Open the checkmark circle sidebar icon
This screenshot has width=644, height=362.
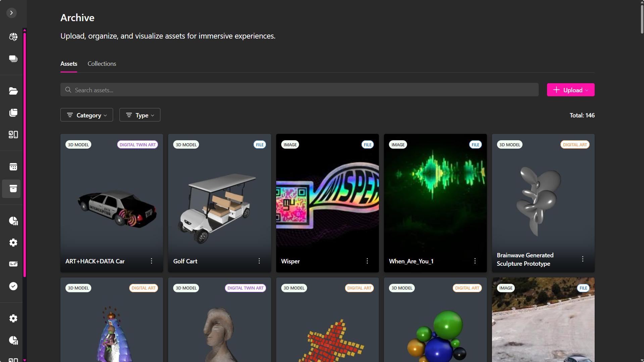coord(13,286)
